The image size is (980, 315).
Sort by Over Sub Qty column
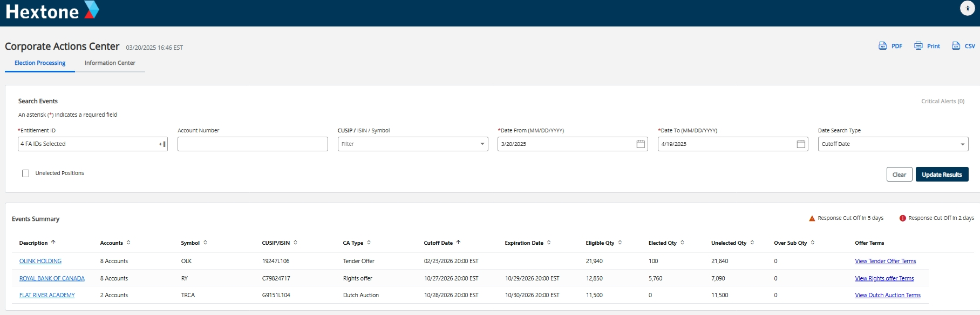pos(812,243)
